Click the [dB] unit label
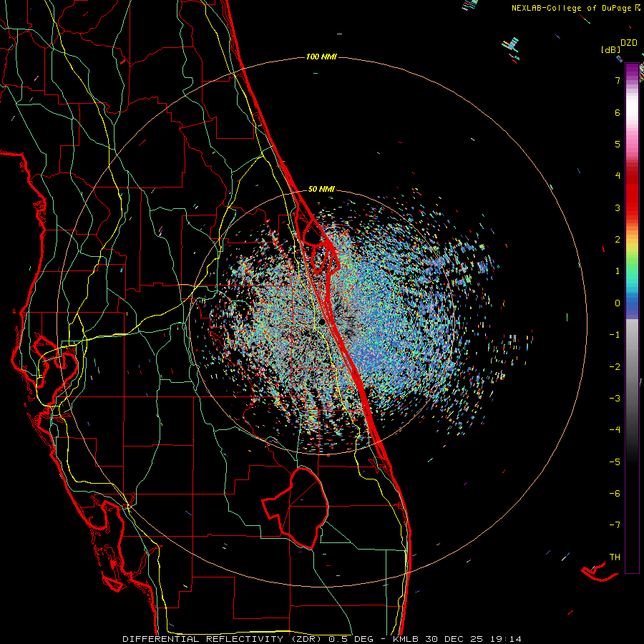The width and height of the screenshot is (644, 644). point(611,49)
